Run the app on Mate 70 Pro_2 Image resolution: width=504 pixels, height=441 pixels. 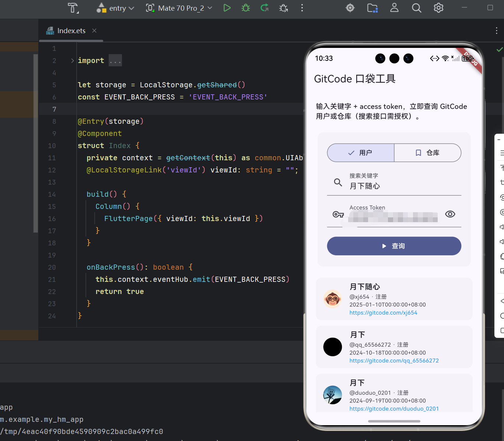(227, 8)
